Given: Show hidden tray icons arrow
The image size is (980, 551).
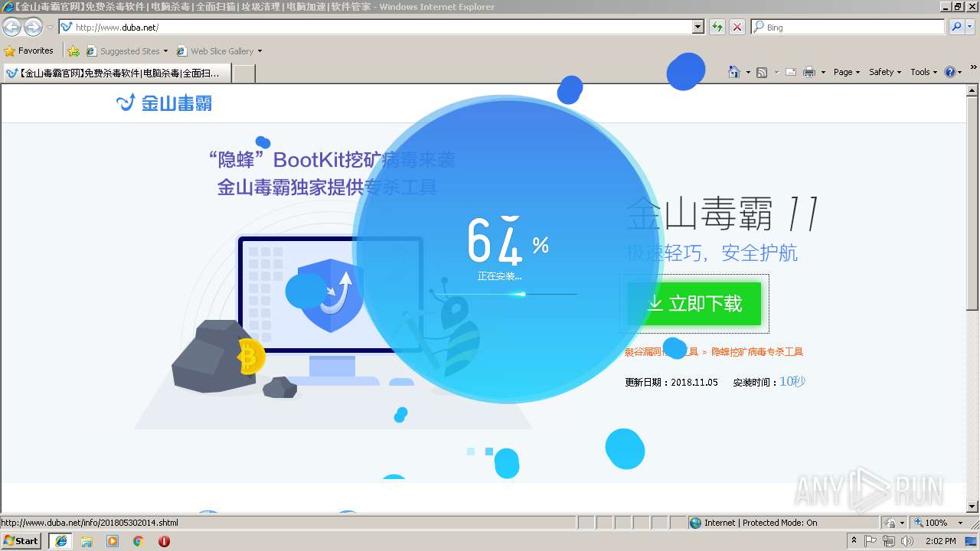Looking at the screenshot, I should pos(854,541).
